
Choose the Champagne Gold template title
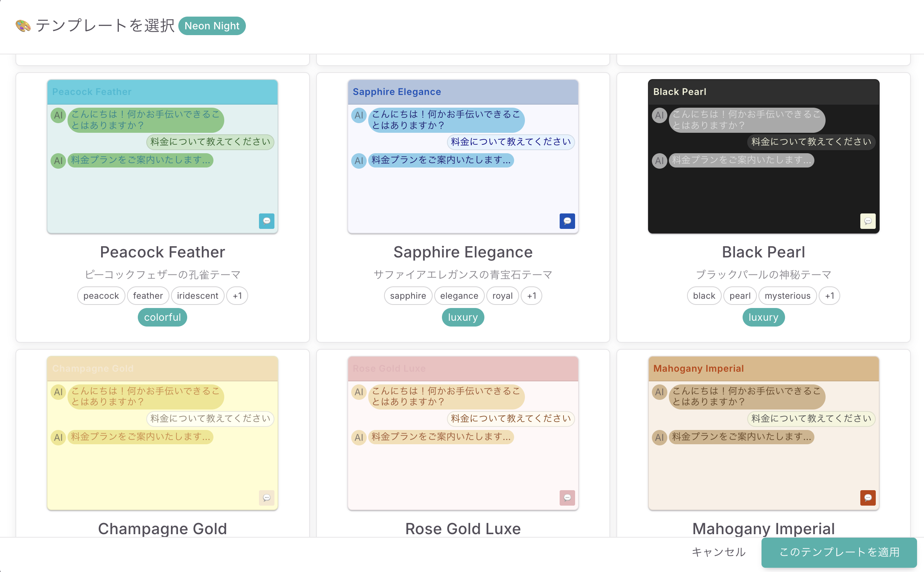[x=162, y=529]
